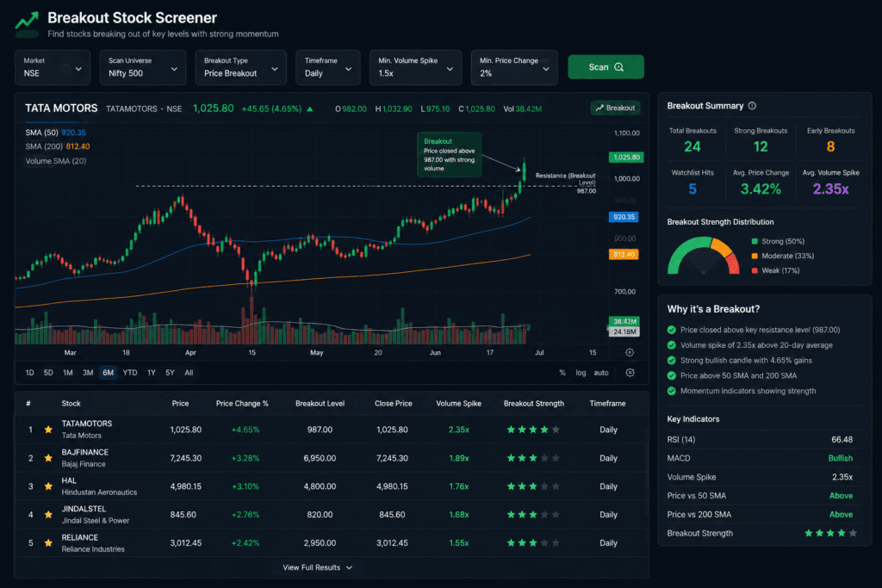Open the Market NSE dropdown
Viewport: 882px width, 588px height.
pyautogui.click(x=53, y=67)
